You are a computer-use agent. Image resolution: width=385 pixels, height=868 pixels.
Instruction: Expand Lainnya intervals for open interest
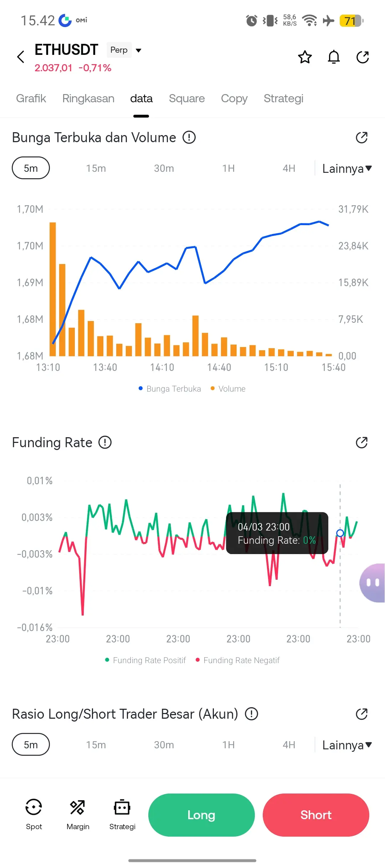[x=346, y=168]
